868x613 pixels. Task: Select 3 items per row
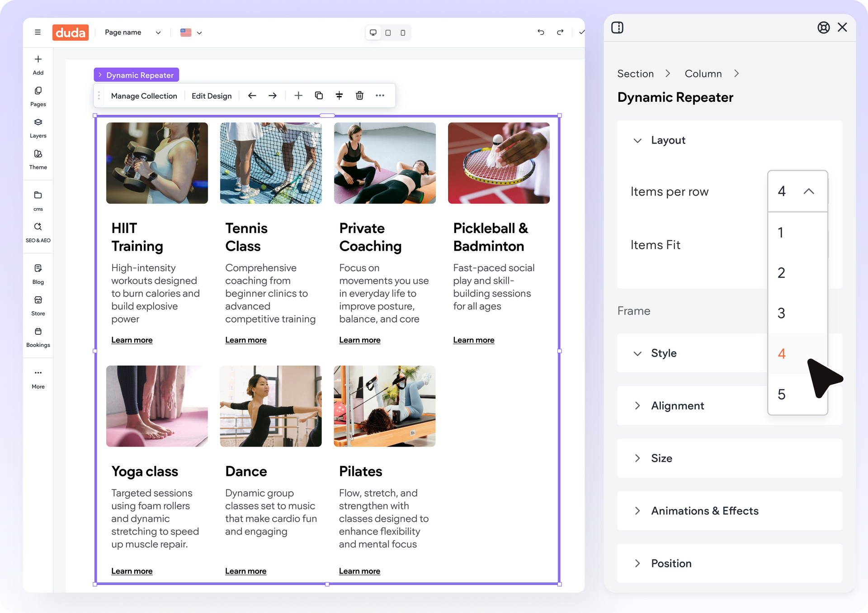tap(797, 313)
